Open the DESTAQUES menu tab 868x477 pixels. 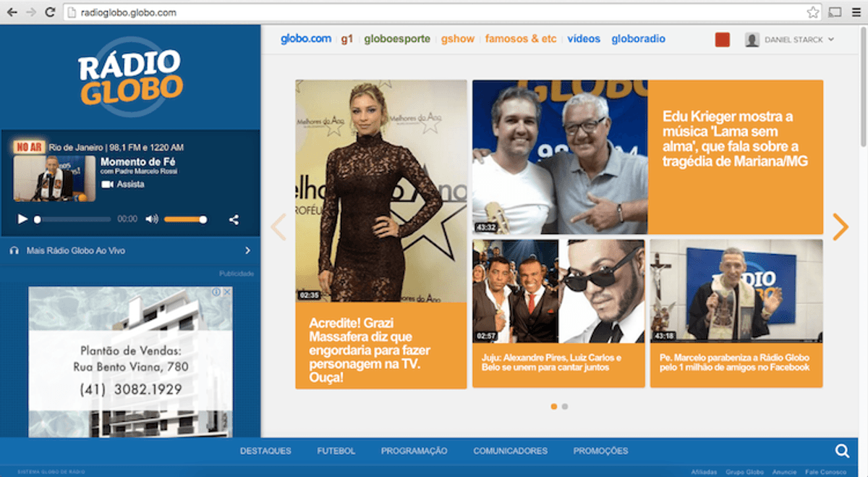pos(265,451)
